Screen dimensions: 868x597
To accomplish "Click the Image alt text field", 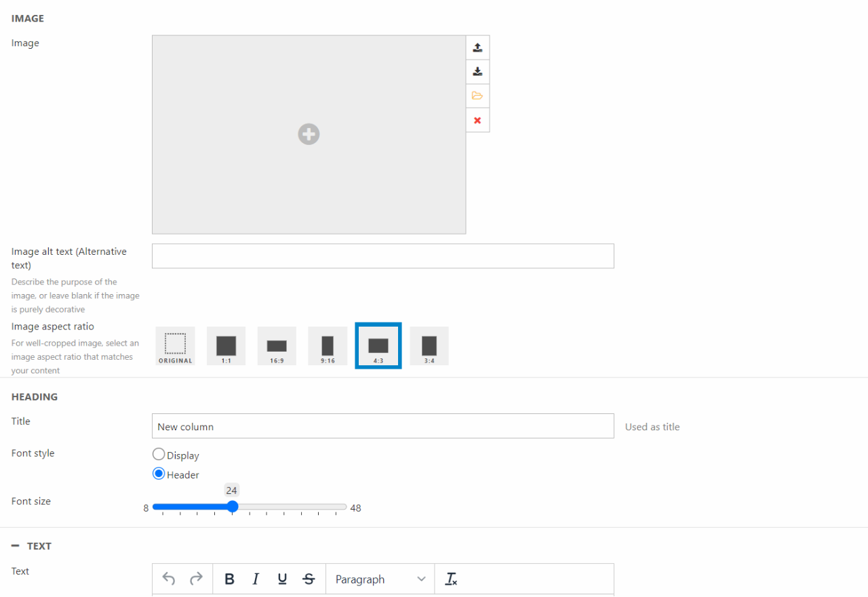I will tap(382, 256).
